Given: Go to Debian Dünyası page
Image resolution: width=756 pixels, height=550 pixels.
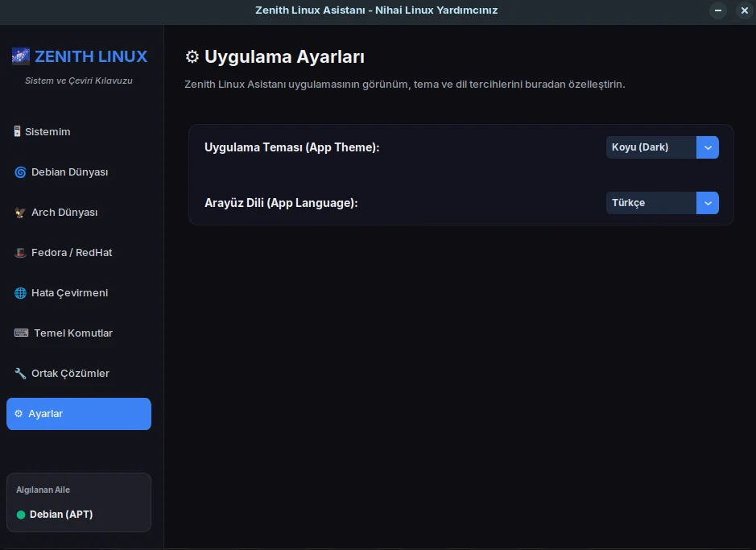Looking at the screenshot, I should point(79,172).
